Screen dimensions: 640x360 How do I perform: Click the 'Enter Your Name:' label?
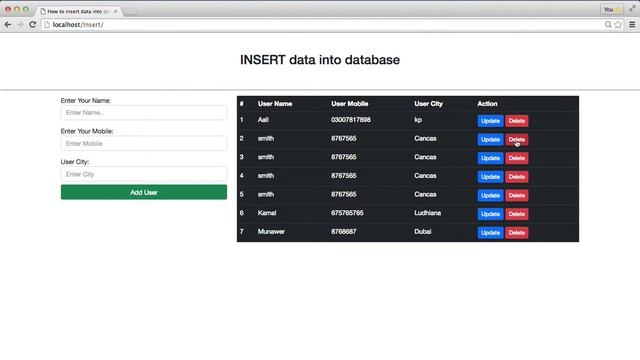click(x=86, y=100)
